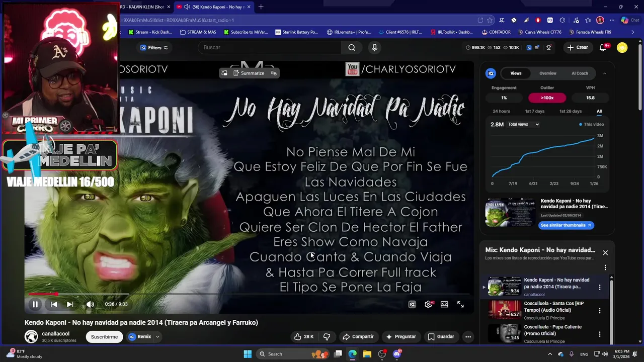Open mix playlist options menu
The image size is (644, 362).
point(605,267)
